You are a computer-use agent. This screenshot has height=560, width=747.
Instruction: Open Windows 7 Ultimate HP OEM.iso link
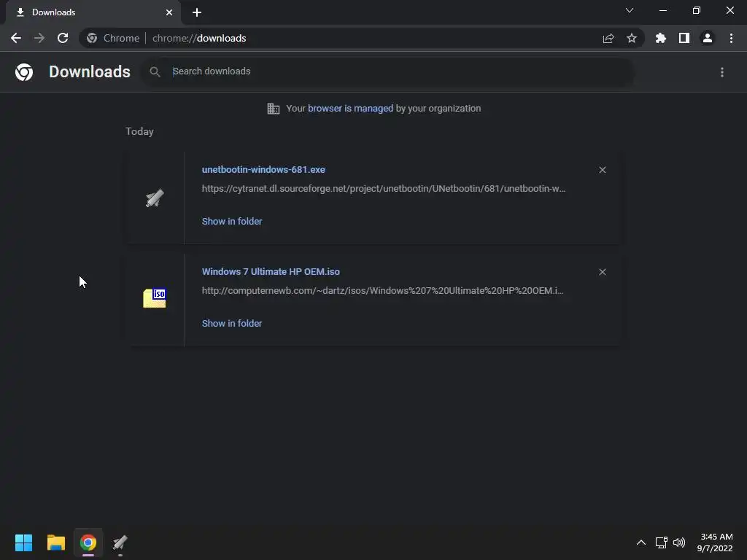click(x=271, y=271)
